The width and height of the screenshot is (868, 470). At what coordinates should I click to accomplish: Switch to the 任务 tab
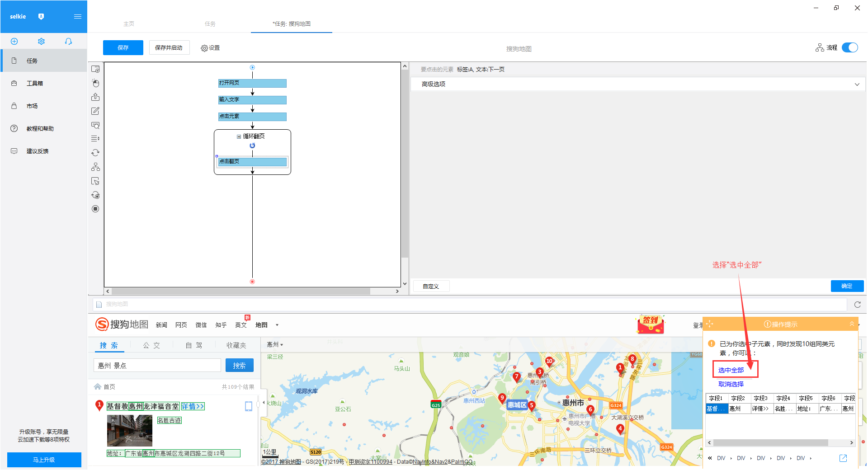(210, 24)
